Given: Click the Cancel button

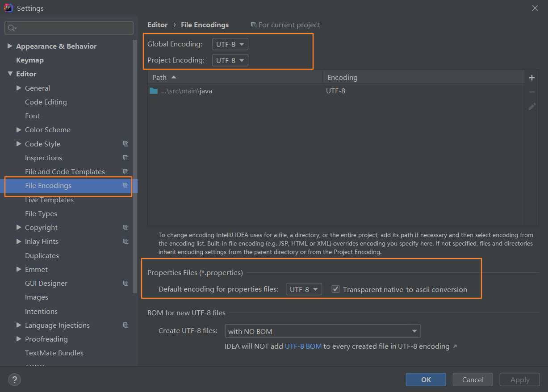Looking at the screenshot, I should pos(473,379).
